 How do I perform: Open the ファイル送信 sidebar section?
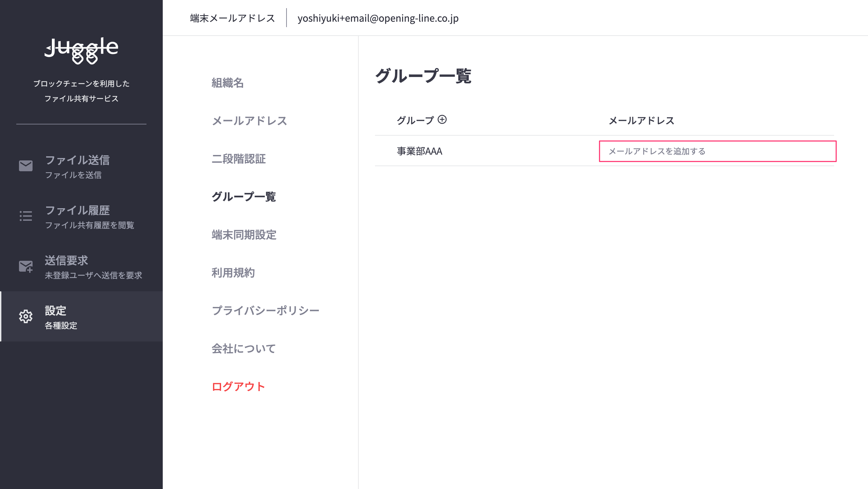(x=77, y=160)
